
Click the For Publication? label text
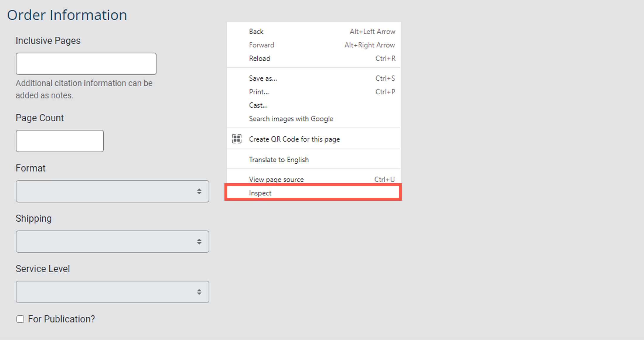(61, 319)
